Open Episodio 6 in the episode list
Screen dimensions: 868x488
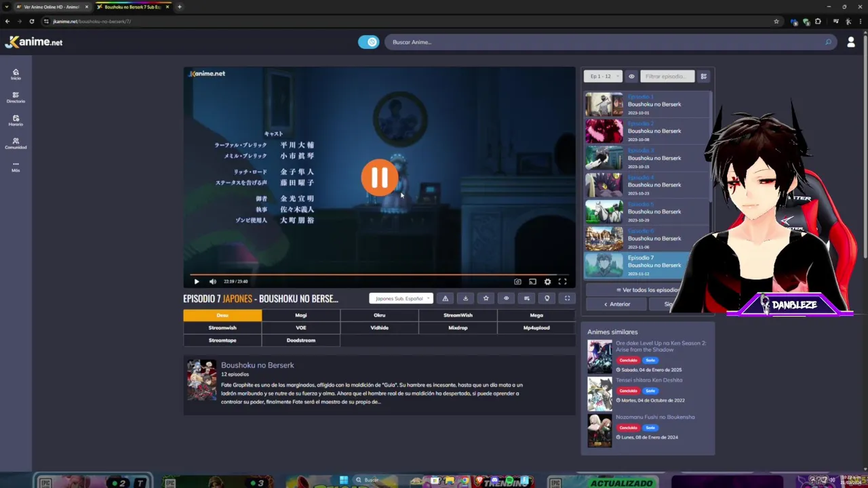pos(646,239)
